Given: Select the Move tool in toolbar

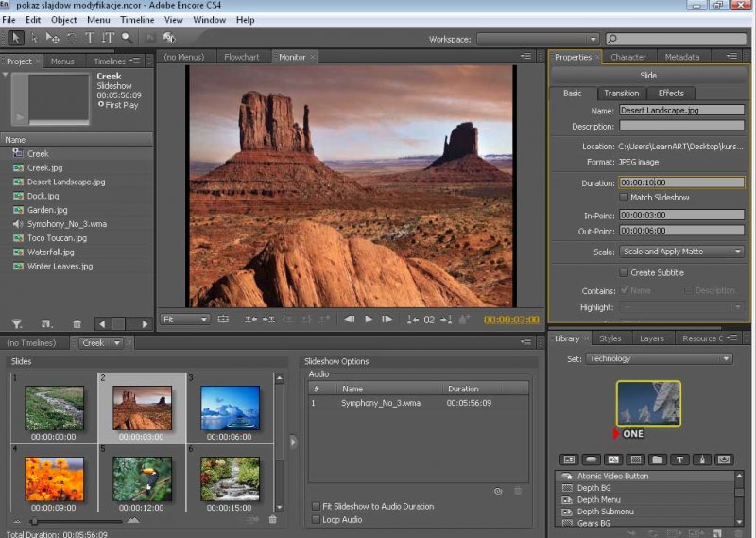Looking at the screenshot, I should coord(53,38).
